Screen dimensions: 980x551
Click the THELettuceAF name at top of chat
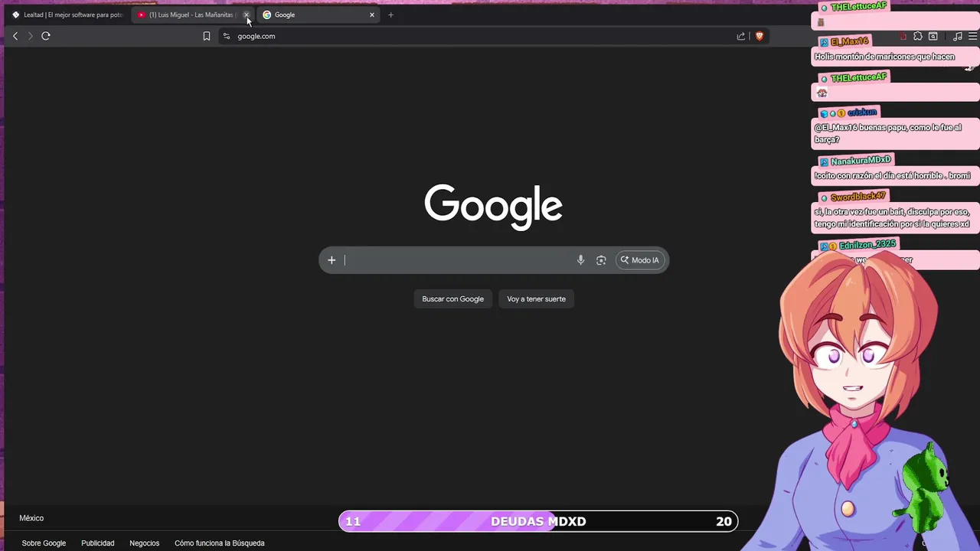click(859, 6)
